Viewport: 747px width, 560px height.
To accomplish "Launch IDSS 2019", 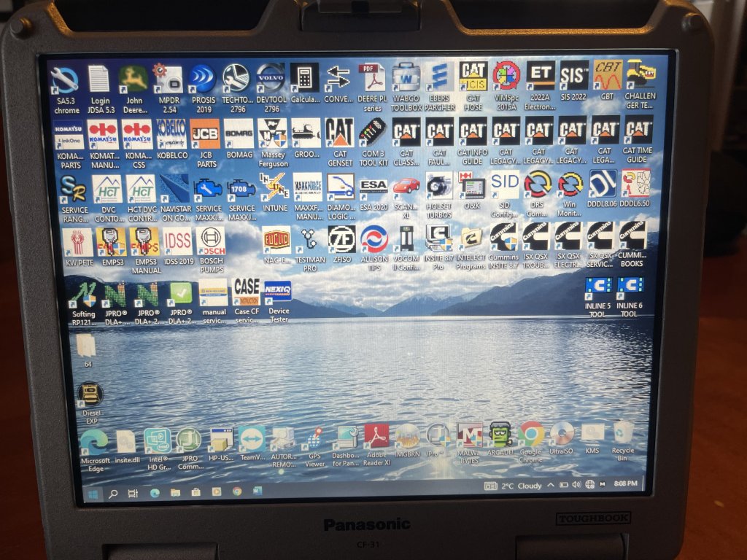I will click(x=178, y=242).
